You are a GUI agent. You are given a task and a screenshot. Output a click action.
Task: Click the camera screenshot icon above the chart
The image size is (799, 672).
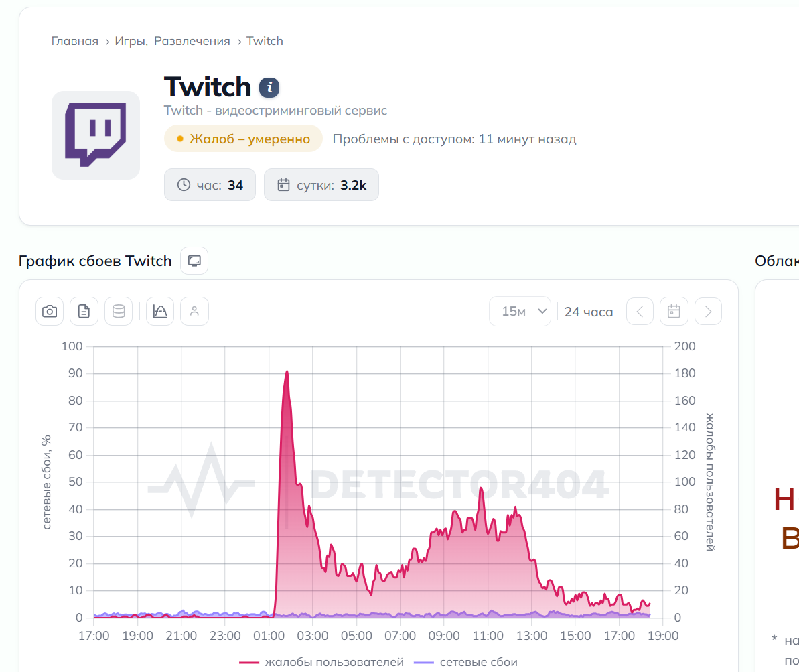pos(50,311)
